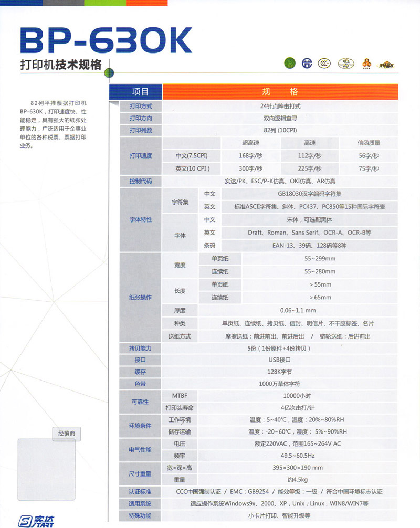
Task: Click the value '82列 (10CPI)'
Action: [x=280, y=130]
